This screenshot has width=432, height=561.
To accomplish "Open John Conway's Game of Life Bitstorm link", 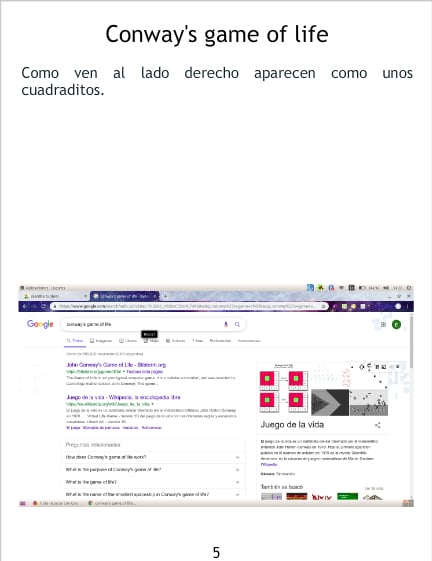I will 116,365.
